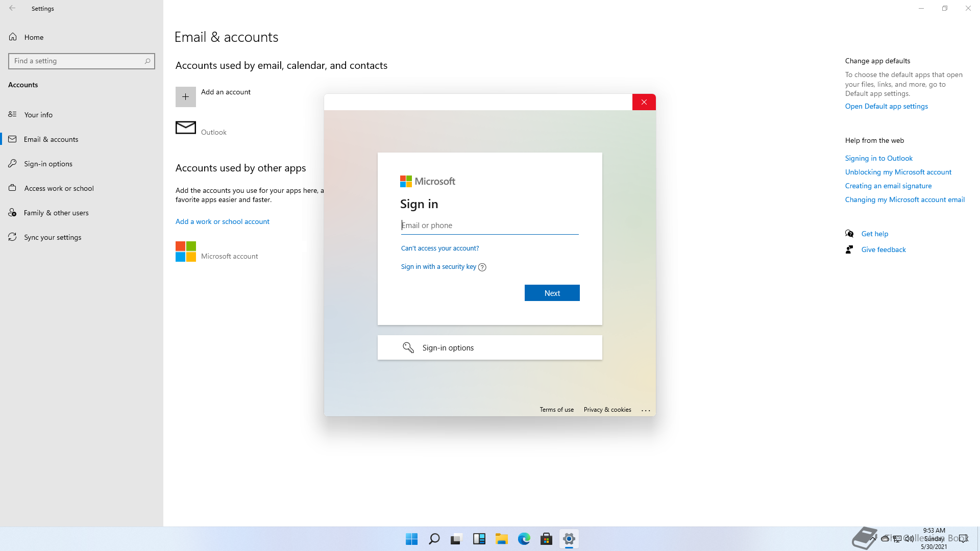Screen dimensions: 980x551
Task: Open Privacy & cookies link
Action: pos(607,410)
